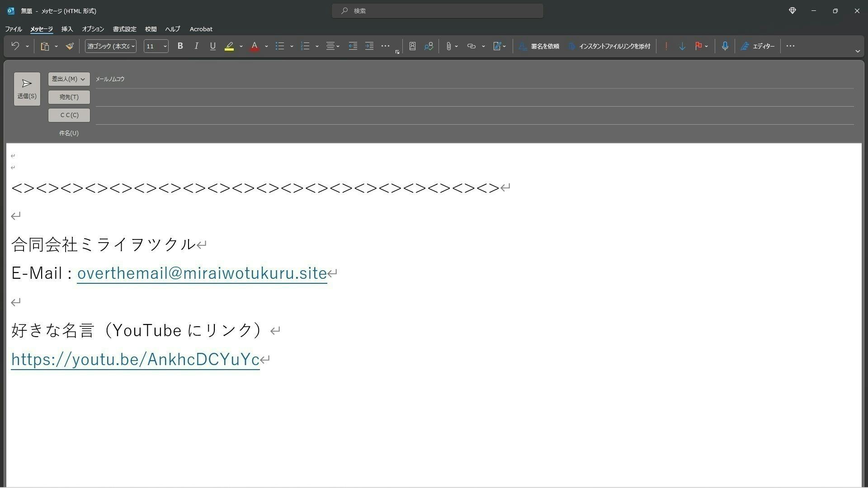Click the 宛先 address input field
The image size is (868, 488).
pyautogui.click(x=474, y=97)
